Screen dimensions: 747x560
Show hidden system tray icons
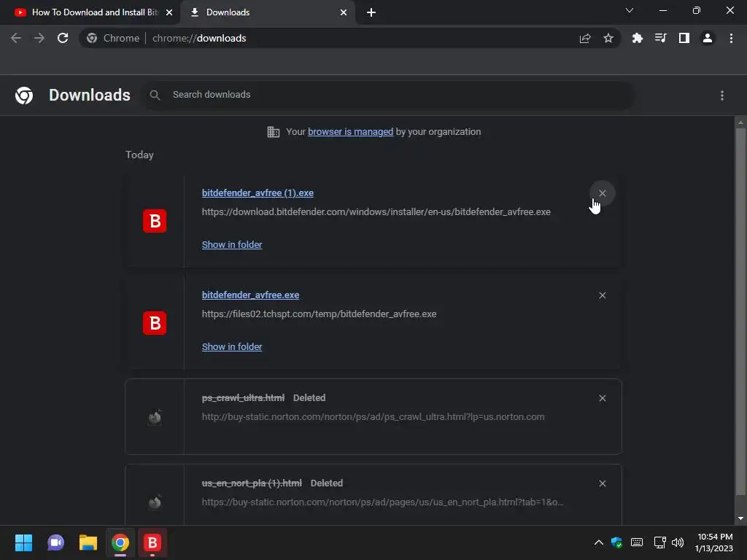coord(599,542)
